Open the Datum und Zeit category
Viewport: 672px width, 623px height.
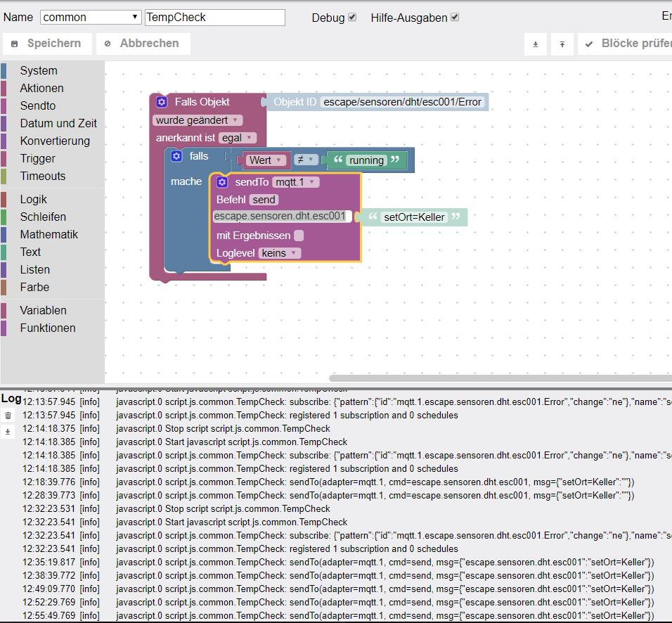[58, 124]
